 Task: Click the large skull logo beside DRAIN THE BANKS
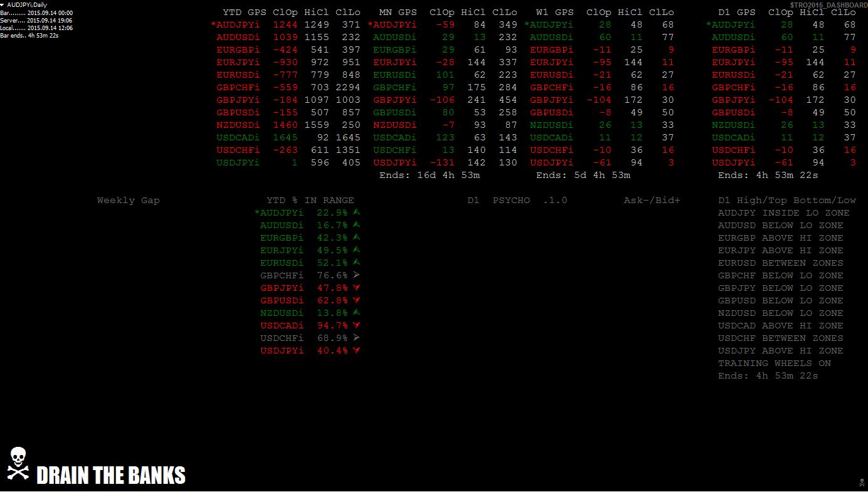18,464
